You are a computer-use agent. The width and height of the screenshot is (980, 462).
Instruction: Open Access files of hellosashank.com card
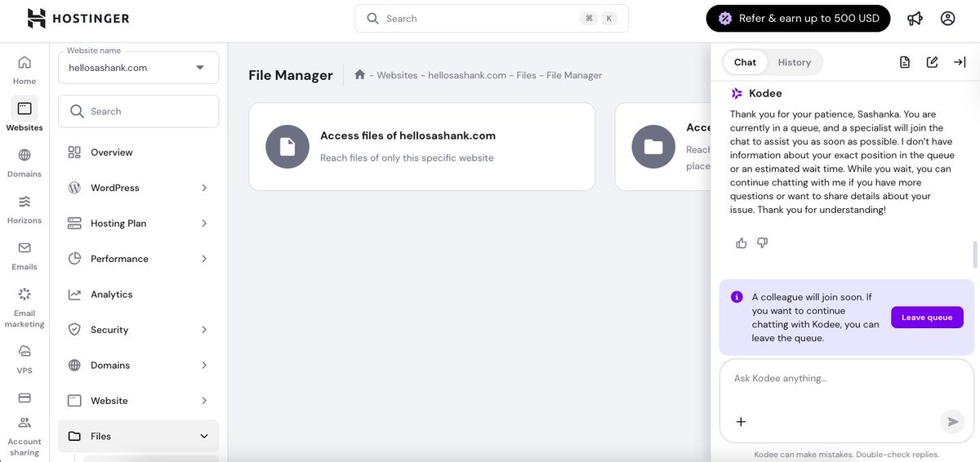(421, 147)
